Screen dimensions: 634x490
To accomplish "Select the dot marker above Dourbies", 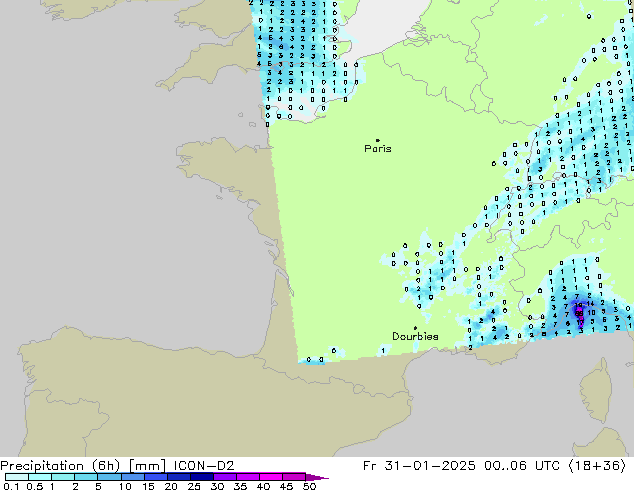I will coord(415,328).
